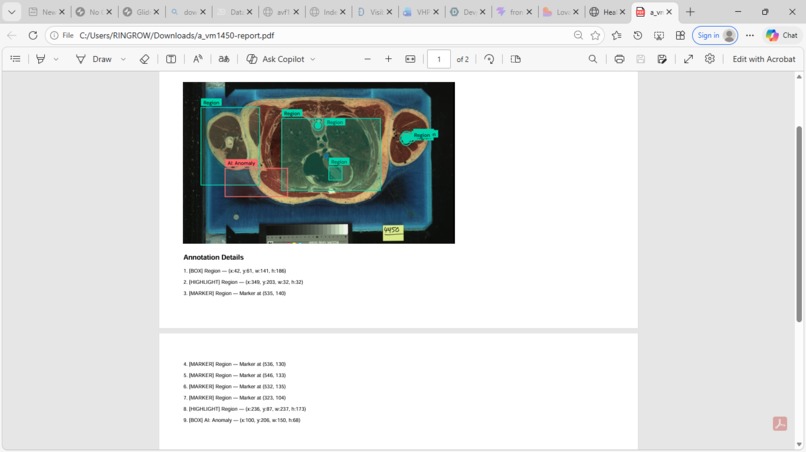Click annotation line '9. [BOX] AI: Anomaly'
This screenshot has width=806, height=452.
[x=242, y=420]
